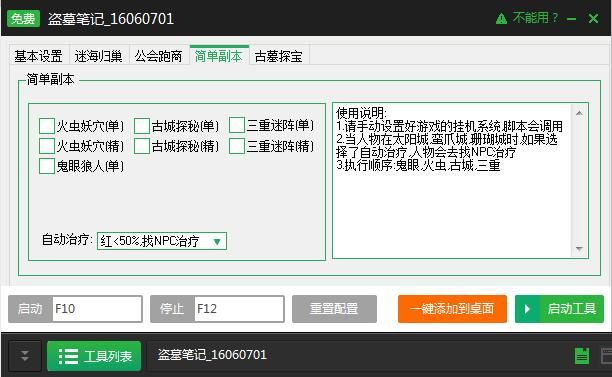Click the 停止 label button
The image size is (612, 377).
coord(172,309)
